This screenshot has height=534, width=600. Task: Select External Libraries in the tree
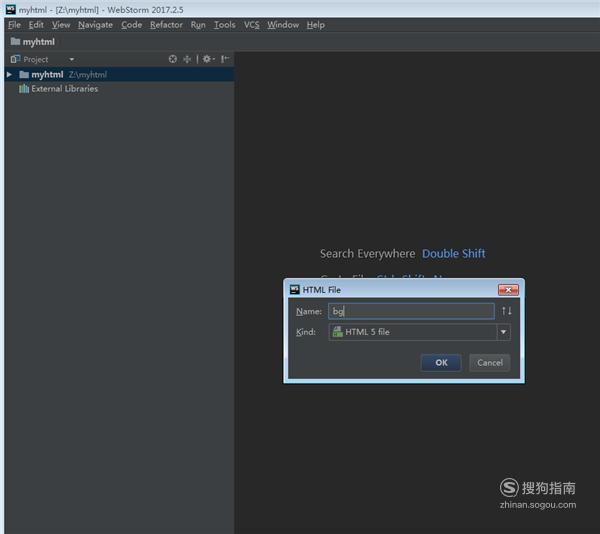click(x=64, y=89)
